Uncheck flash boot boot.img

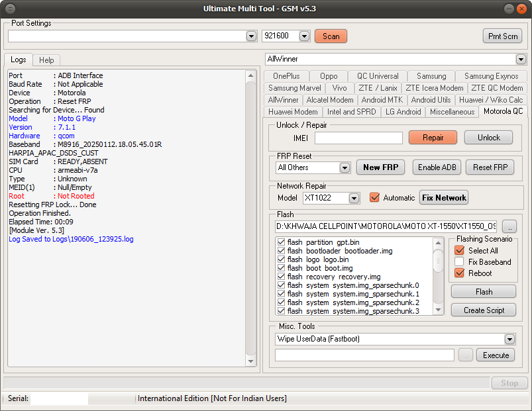tap(281, 267)
